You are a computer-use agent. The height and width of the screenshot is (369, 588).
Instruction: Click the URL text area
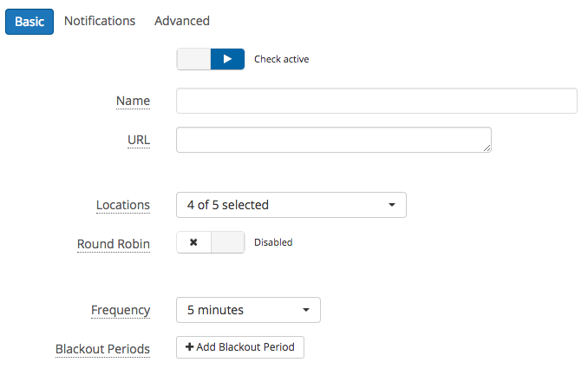[x=334, y=140]
